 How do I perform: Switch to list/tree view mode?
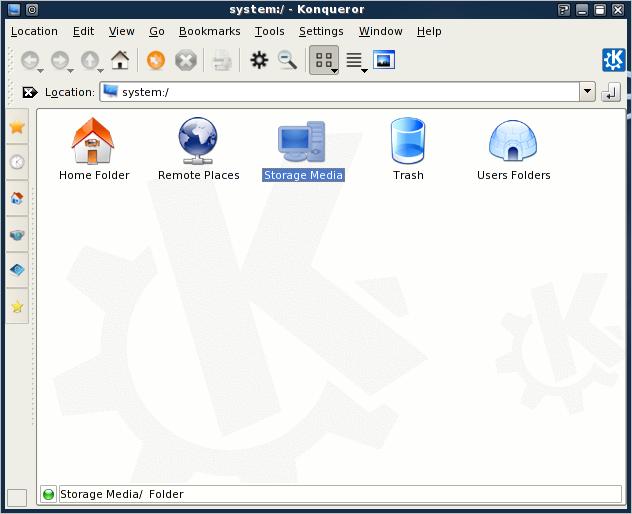pos(354,60)
